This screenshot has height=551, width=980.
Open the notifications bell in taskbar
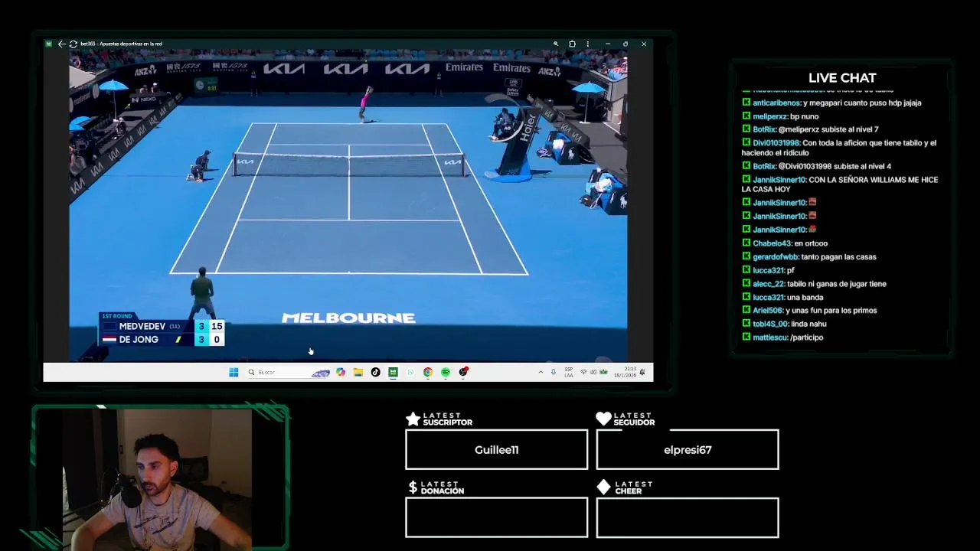(x=642, y=373)
